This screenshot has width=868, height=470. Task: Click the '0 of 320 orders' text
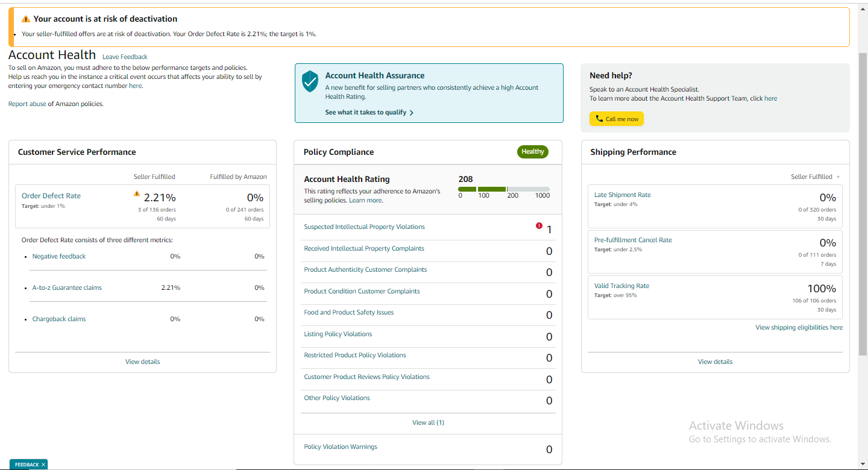817,210
